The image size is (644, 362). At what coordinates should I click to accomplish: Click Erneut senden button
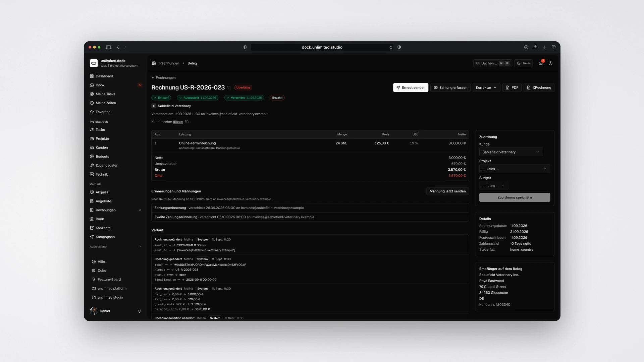pyautogui.click(x=411, y=87)
